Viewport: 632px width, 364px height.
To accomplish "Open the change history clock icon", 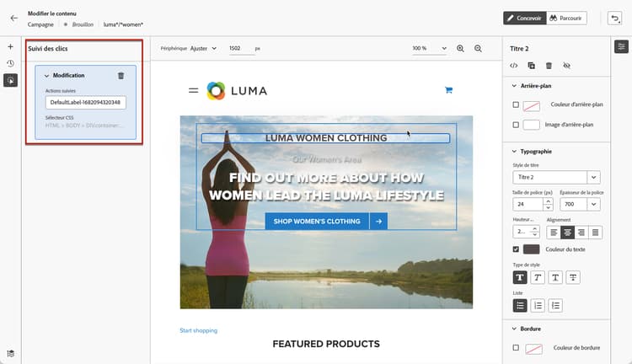I will click(10, 63).
